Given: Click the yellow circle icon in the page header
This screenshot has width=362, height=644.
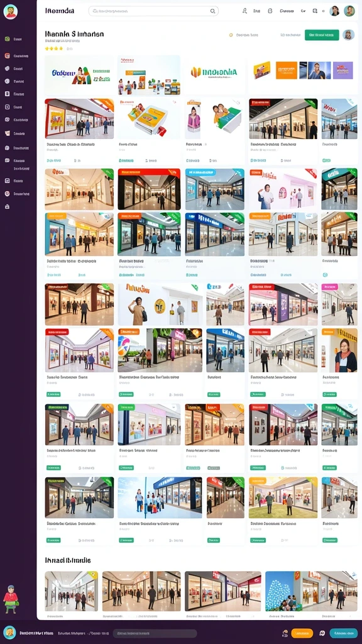Looking at the screenshot, I should pyautogui.click(x=231, y=35).
